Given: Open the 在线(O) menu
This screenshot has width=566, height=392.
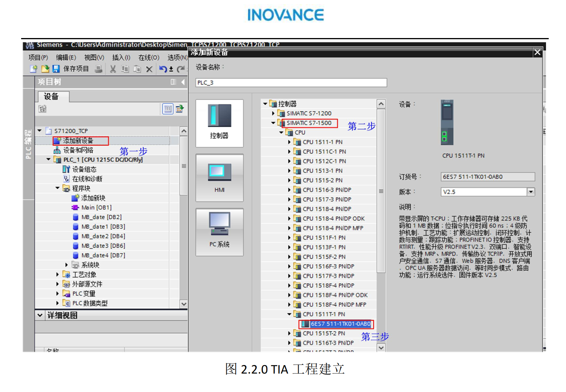Looking at the screenshot, I should pyautogui.click(x=149, y=57).
